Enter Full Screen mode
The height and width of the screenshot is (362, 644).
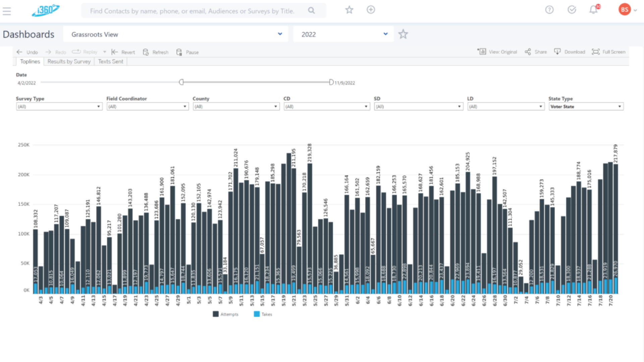(x=609, y=52)
